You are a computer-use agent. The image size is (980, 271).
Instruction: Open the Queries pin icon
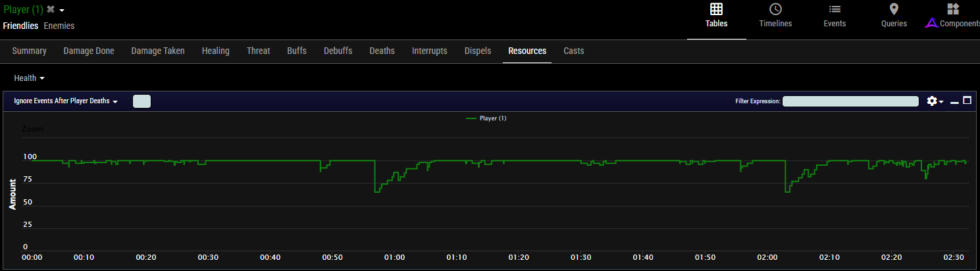coord(894,9)
